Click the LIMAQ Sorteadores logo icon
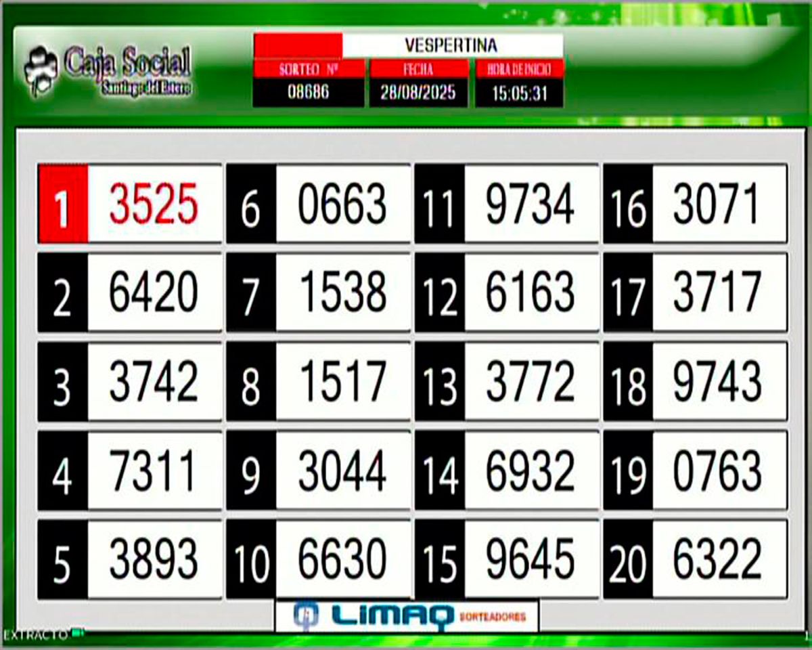This screenshot has width=812, height=650. pyautogui.click(x=306, y=615)
